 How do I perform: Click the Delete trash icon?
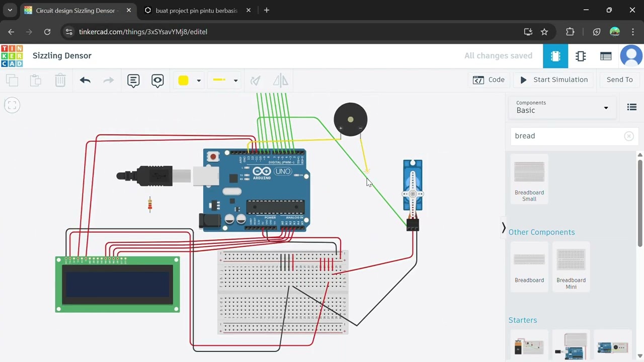[60, 80]
